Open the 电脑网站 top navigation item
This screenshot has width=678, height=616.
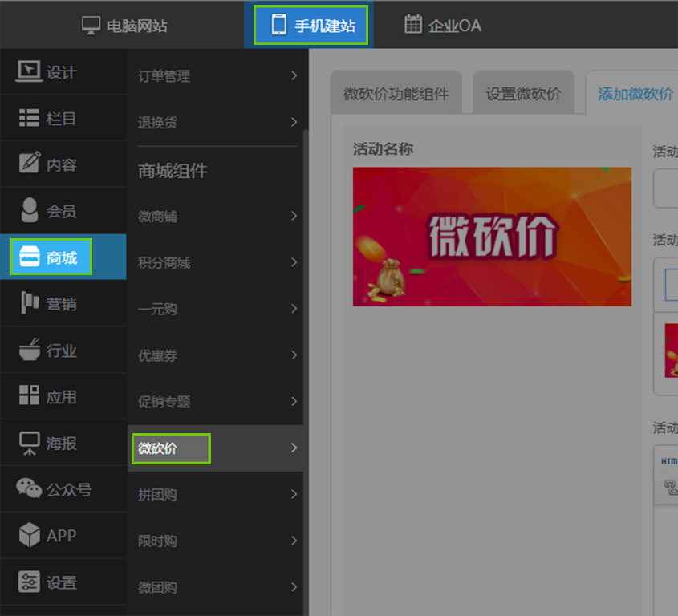pyautogui.click(x=125, y=26)
